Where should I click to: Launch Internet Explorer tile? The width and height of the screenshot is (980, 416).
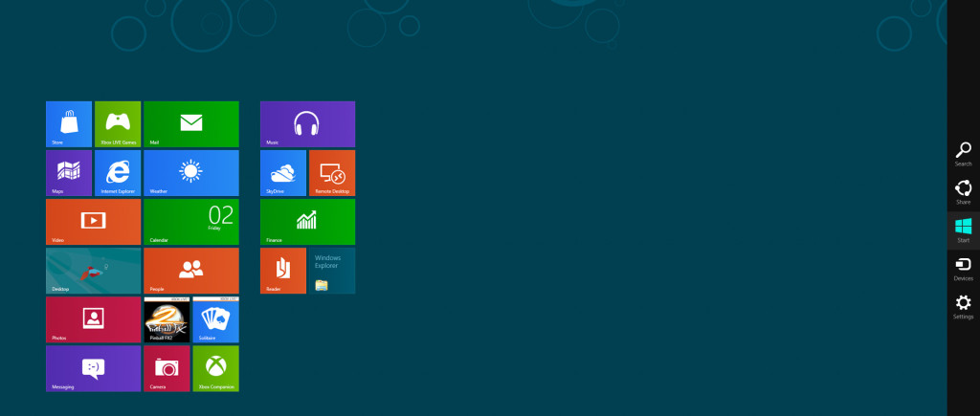(x=118, y=173)
